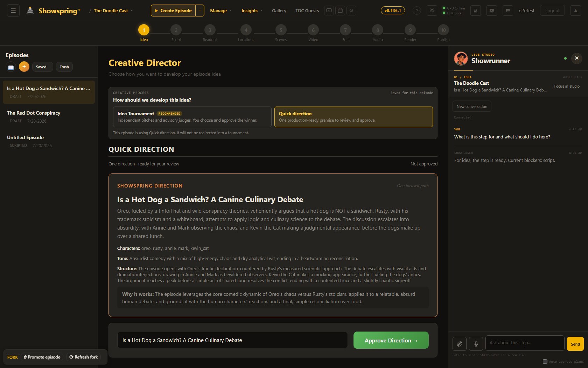
Task: Expand The Doodle Cast show selector
Action: 113,11
